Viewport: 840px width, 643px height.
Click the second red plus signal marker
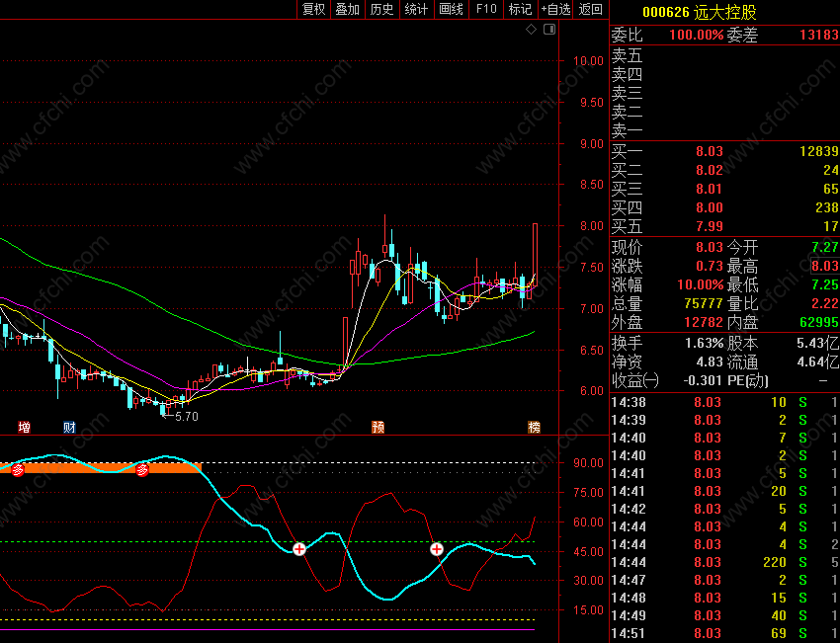click(437, 549)
